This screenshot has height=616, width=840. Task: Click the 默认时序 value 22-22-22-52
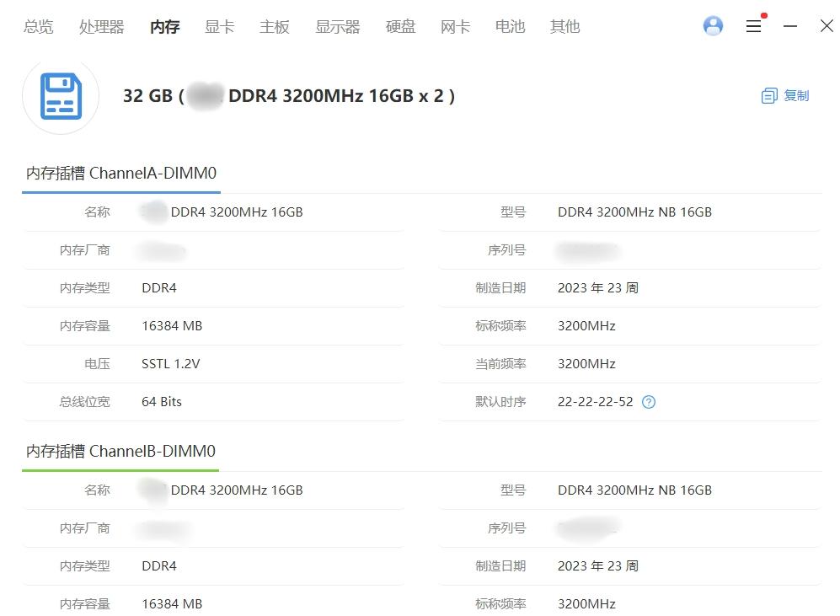(x=595, y=402)
